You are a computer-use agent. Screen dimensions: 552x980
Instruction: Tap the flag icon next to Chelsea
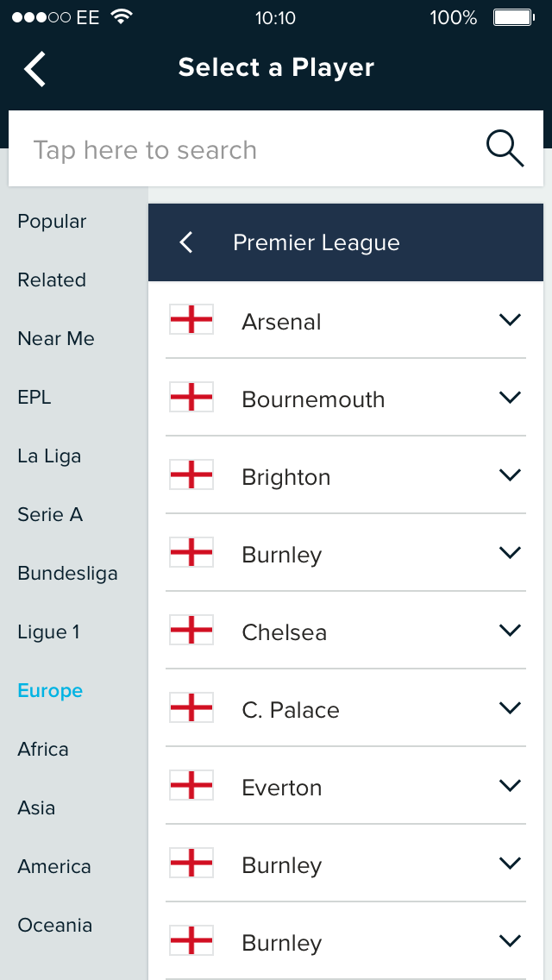pyautogui.click(x=191, y=631)
